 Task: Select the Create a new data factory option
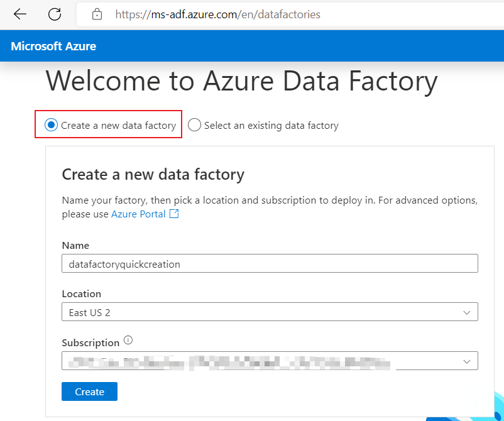51,125
